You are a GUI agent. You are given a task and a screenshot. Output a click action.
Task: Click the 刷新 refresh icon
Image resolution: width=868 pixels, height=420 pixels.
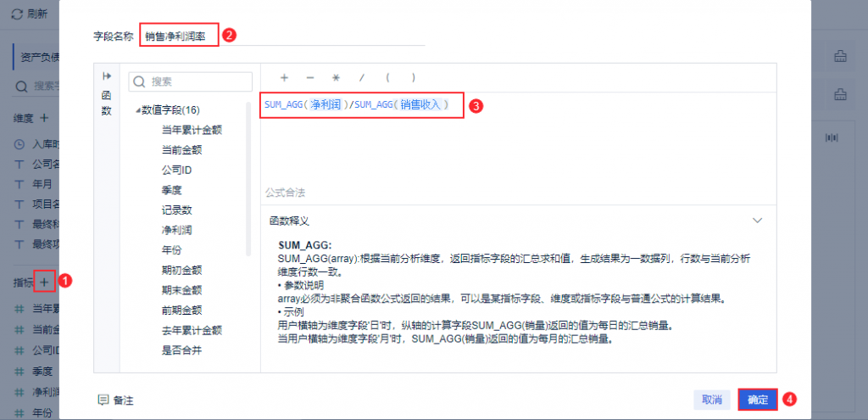coord(17,14)
